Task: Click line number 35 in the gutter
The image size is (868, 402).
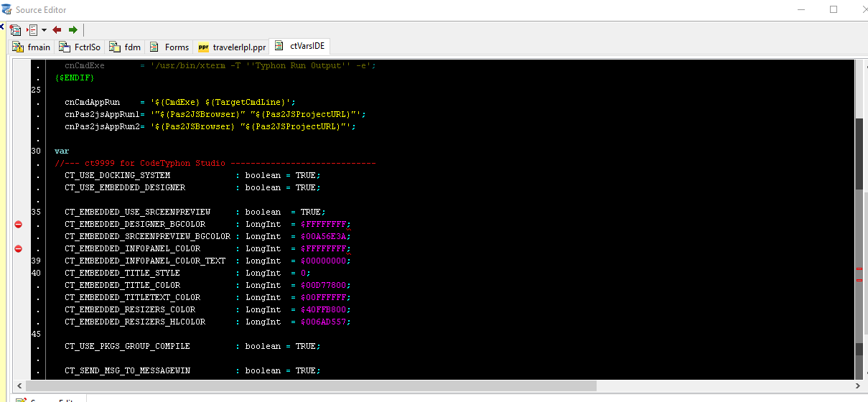Action: [x=36, y=212]
